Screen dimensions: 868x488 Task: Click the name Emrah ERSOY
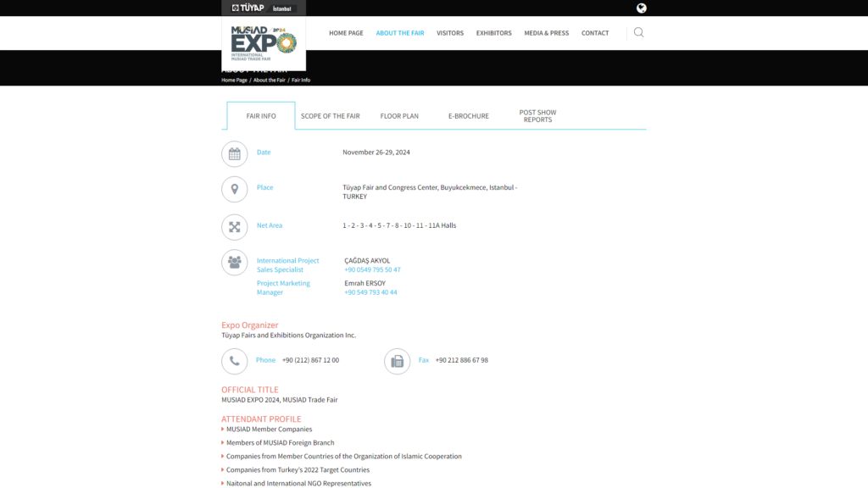pos(364,283)
